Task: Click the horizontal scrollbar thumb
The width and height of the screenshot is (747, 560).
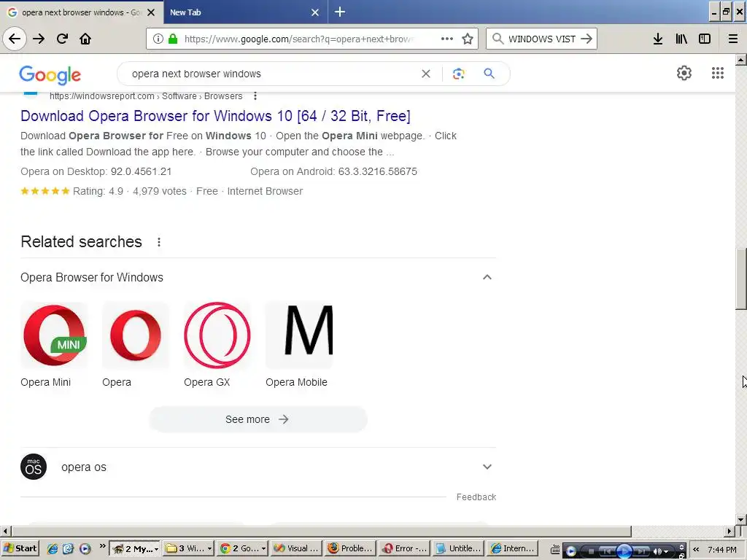Action: [x=322, y=531]
